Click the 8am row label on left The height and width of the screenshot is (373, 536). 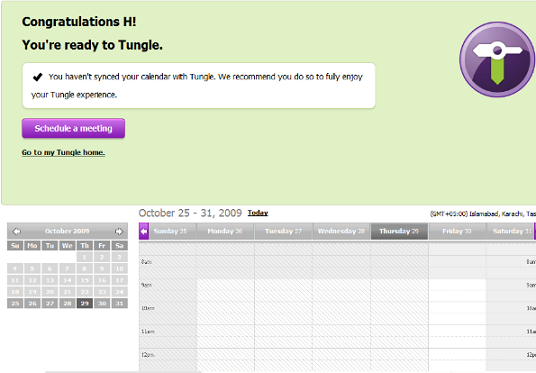(146, 262)
